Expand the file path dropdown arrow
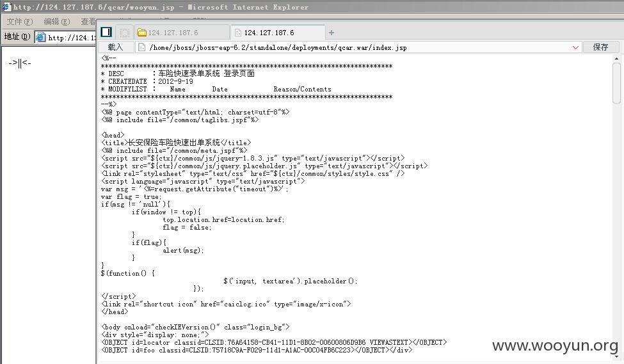Viewport: 624px width, 364px height. tap(575, 48)
